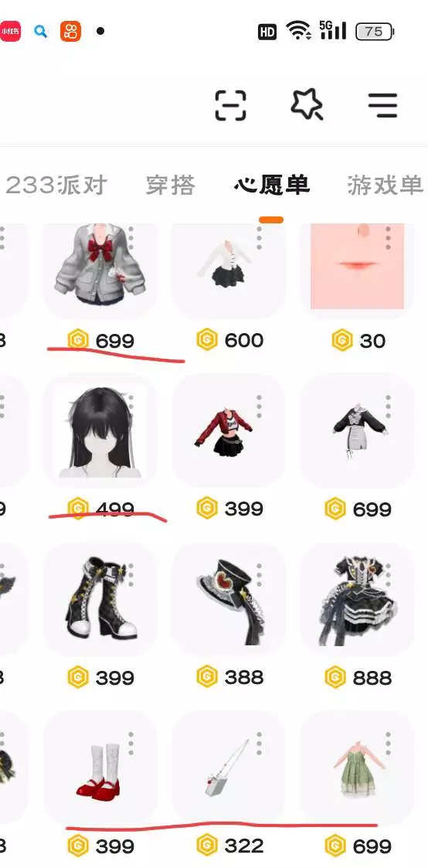Select the 游戏单 tab

click(x=386, y=186)
